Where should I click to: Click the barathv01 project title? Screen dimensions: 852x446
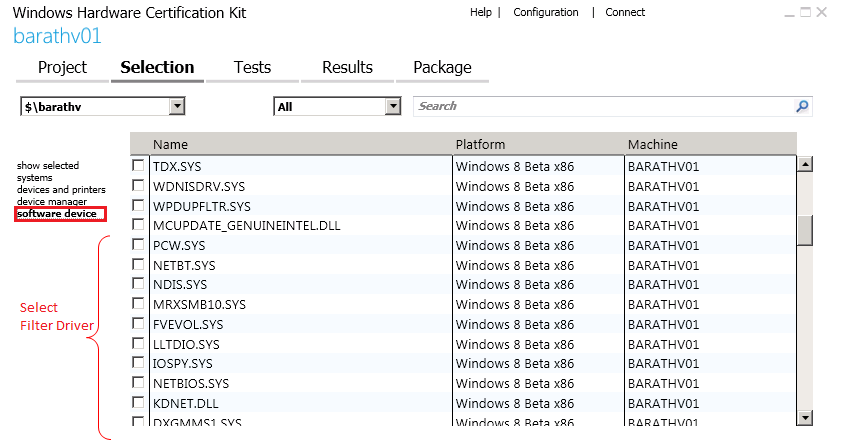click(57, 36)
